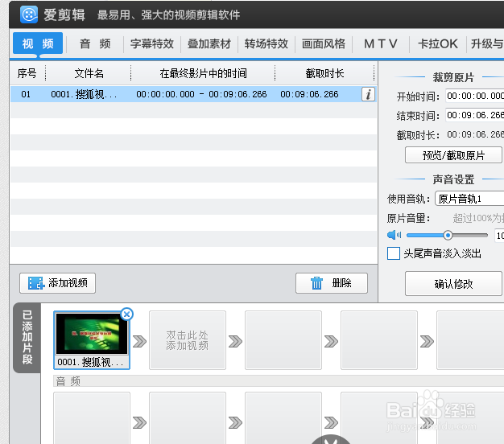Open the MTV tab
Screen dimensions: 504x444
[x=381, y=43]
